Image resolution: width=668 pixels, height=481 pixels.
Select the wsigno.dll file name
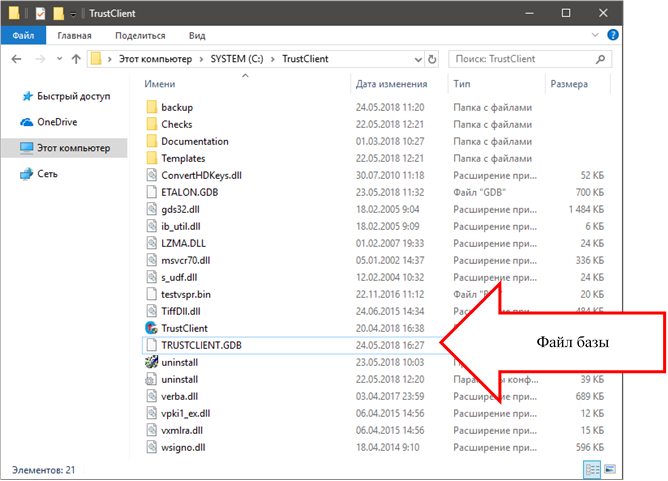(183, 447)
